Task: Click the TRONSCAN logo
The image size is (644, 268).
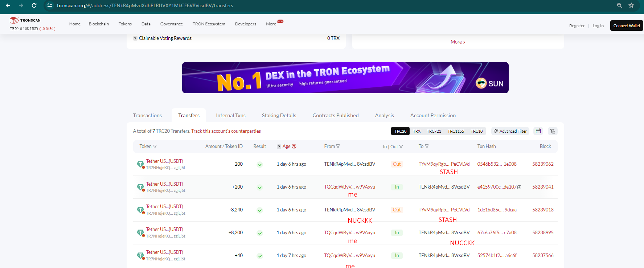Action: [25, 20]
